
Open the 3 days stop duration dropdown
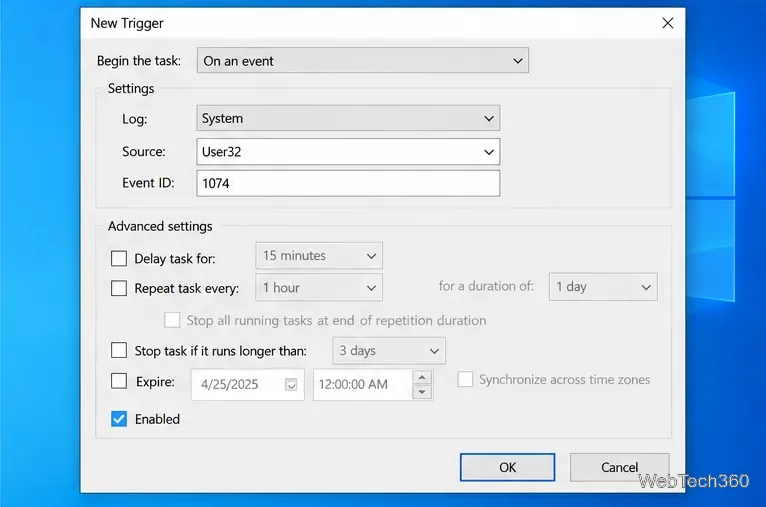(x=389, y=351)
